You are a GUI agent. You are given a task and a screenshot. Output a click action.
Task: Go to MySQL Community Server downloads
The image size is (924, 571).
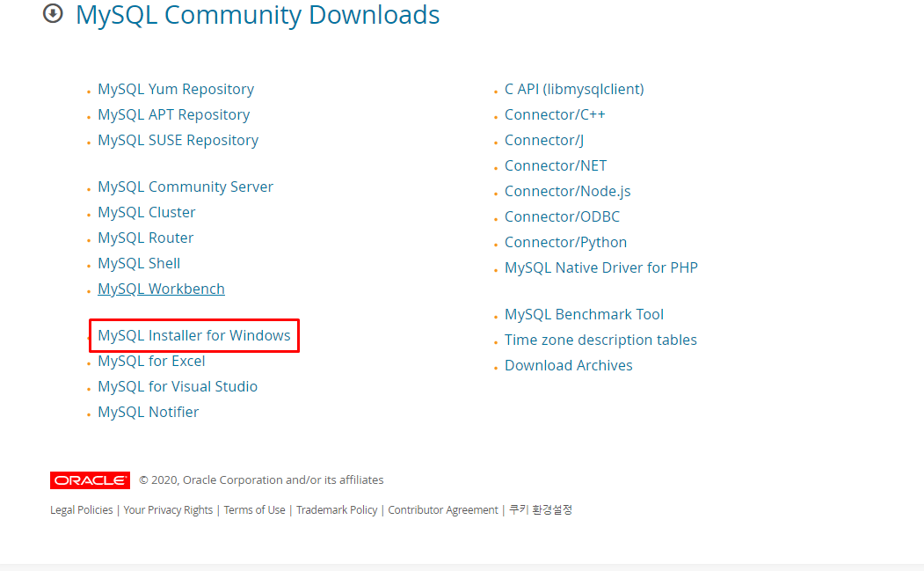186,187
